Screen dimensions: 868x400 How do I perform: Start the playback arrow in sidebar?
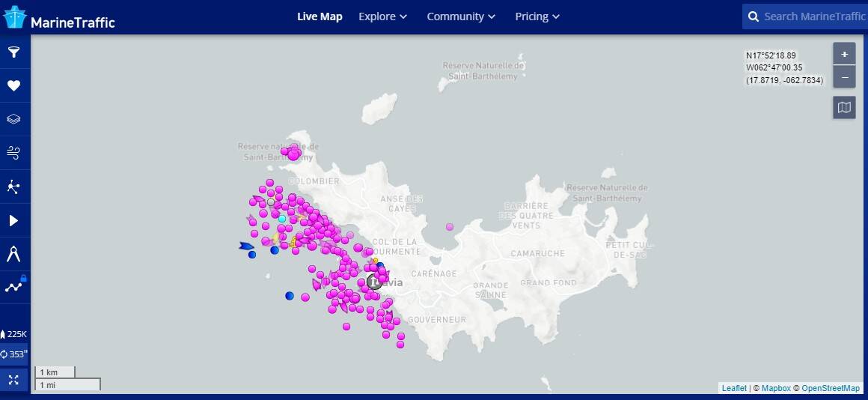[x=13, y=220]
